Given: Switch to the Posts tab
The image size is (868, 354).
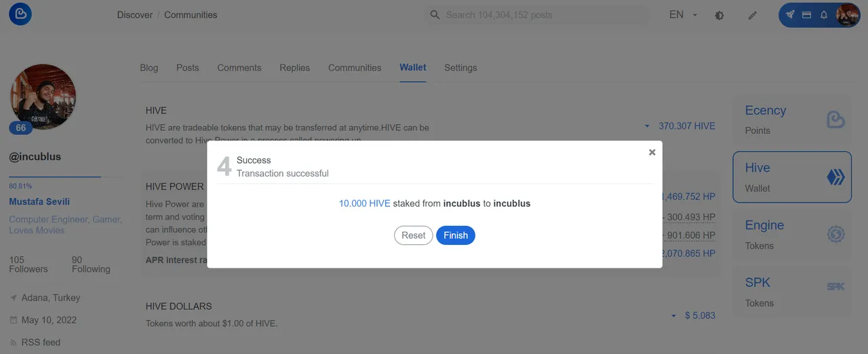Looking at the screenshot, I should pos(188,68).
